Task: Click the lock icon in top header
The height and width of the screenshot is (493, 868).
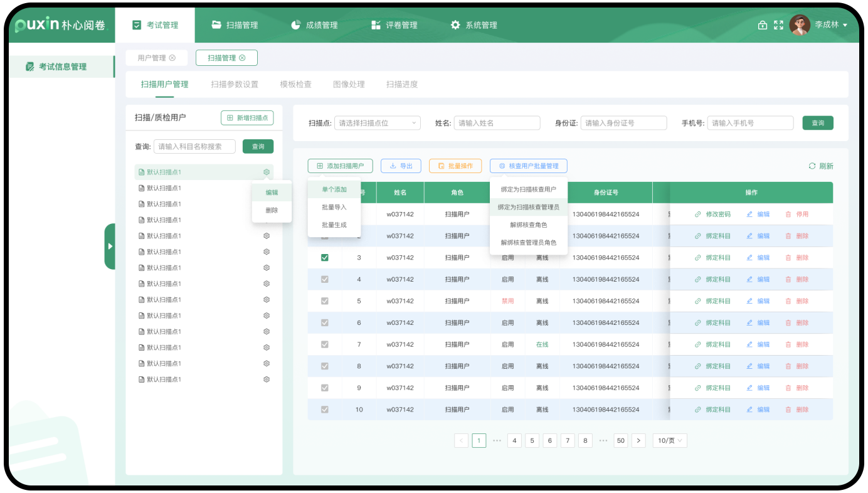Action: pyautogui.click(x=762, y=25)
